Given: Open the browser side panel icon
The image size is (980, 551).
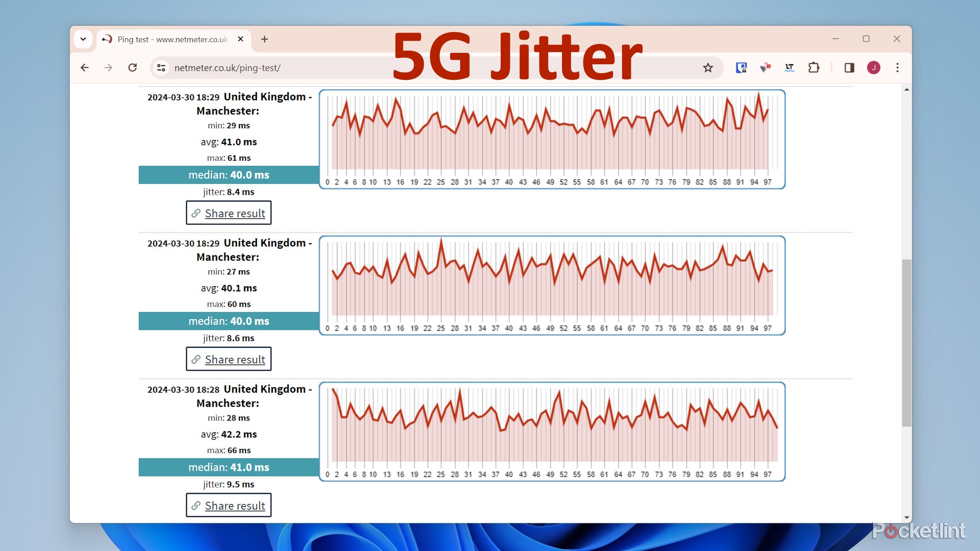Looking at the screenshot, I should pos(850,68).
